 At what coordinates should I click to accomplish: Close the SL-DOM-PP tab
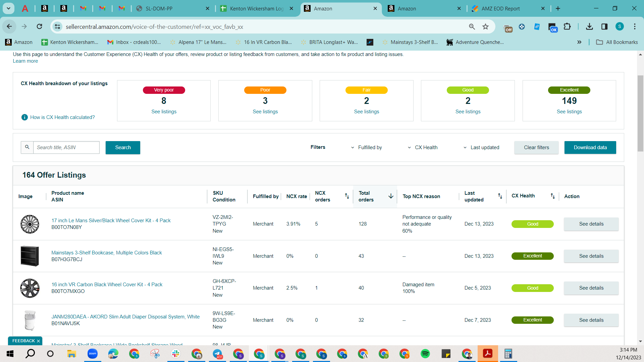point(208,8)
